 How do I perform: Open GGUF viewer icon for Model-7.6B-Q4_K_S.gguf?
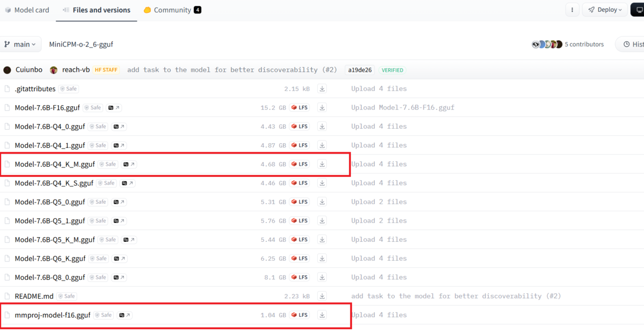[127, 183]
